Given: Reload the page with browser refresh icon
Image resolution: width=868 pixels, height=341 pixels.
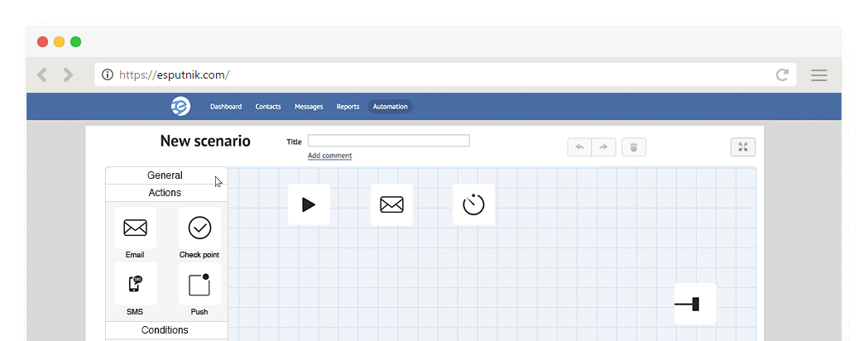Looking at the screenshot, I should point(782,75).
